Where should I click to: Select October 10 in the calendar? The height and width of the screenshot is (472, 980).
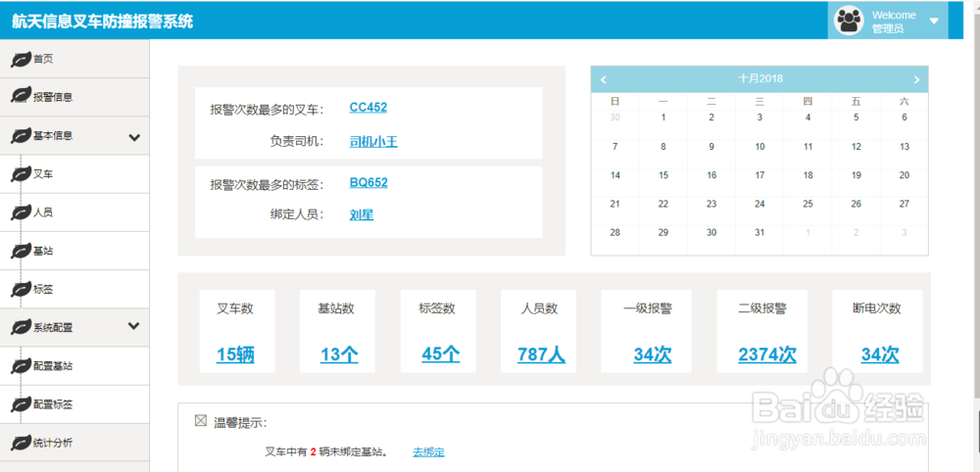point(759,147)
